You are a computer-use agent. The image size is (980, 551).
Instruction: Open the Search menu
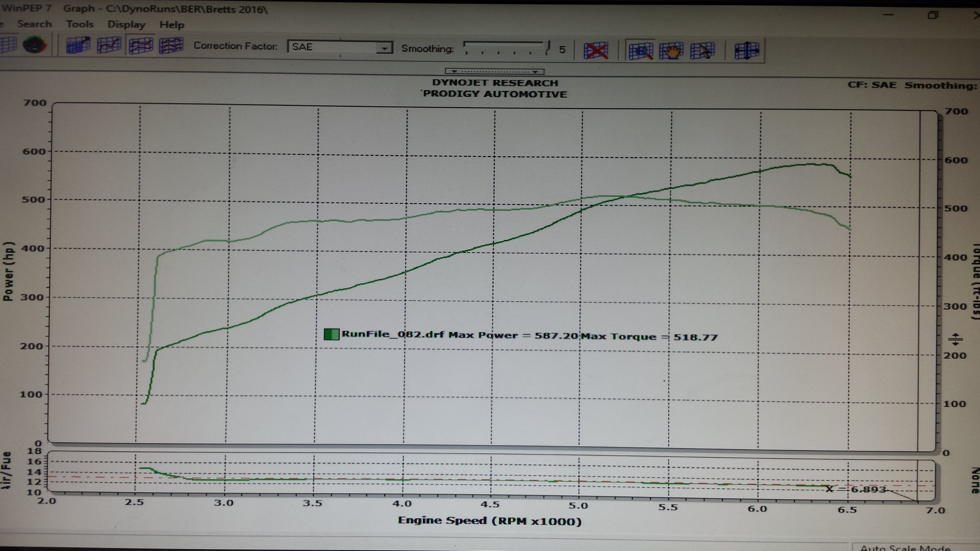pyautogui.click(x=34, y=24)
